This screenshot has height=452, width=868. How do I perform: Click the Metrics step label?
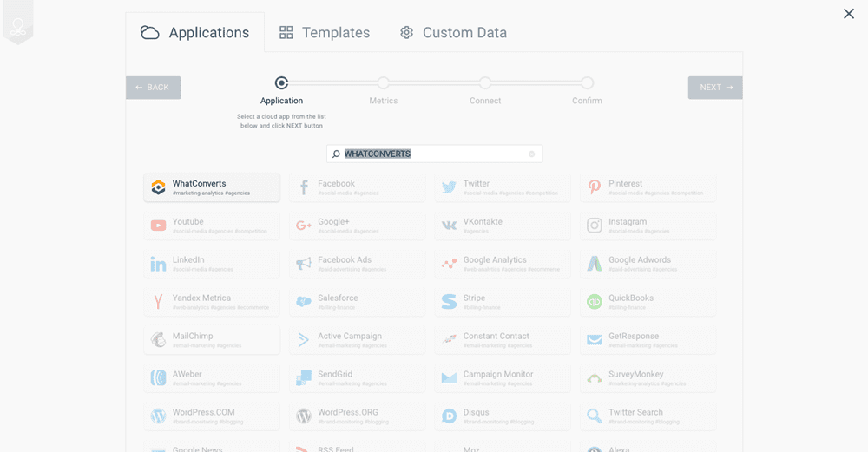point(383,101)
